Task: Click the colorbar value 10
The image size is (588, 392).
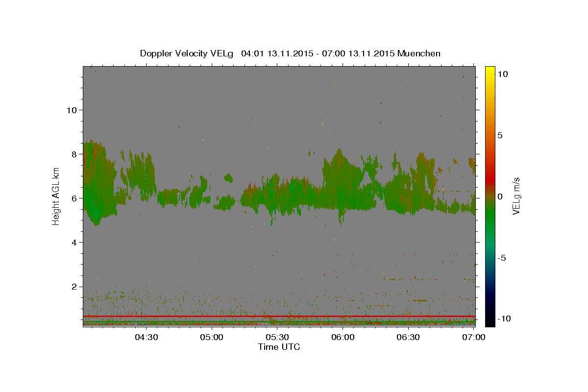Action: (x=502, y=73)
